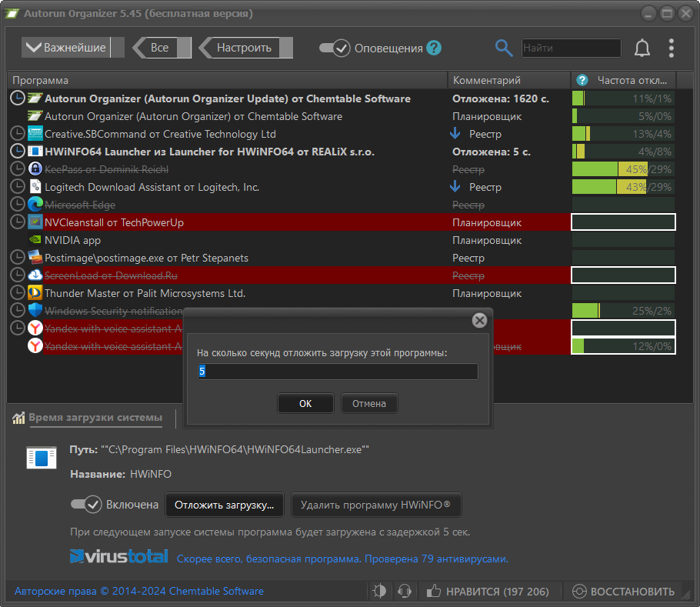Click the Thunder Master icon

pos(35,293)
